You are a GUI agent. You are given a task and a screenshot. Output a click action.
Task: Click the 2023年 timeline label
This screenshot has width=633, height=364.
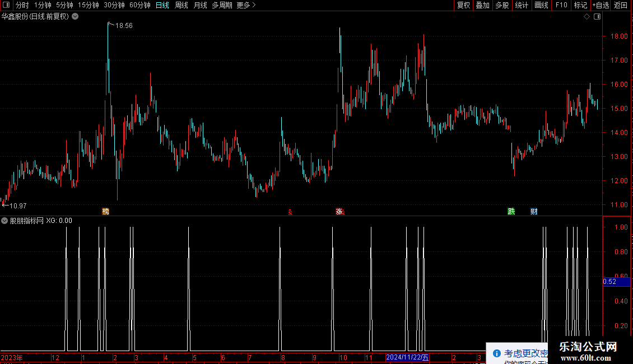tap(12, 357)
